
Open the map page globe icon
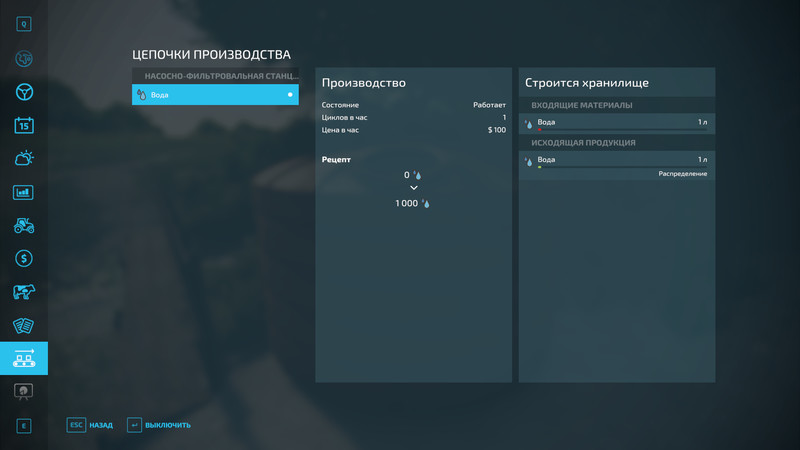pos(24,58)
